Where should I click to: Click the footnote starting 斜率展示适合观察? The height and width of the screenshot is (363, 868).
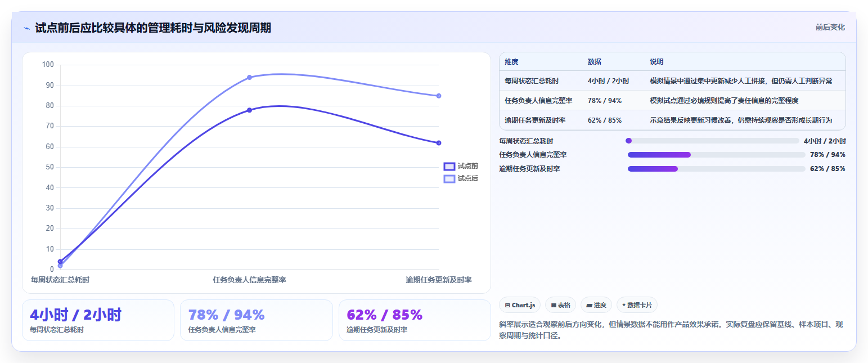672,330
